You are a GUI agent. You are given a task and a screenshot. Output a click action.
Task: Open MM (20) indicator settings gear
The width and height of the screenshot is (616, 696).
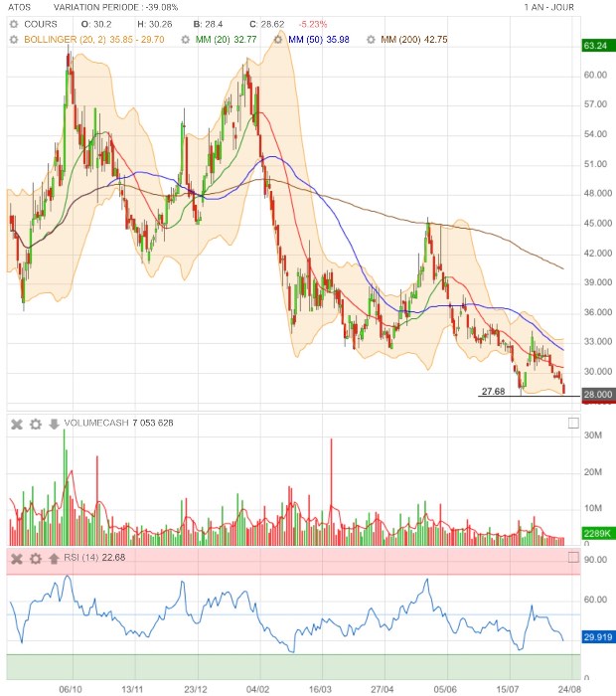(x=186, y=40)
